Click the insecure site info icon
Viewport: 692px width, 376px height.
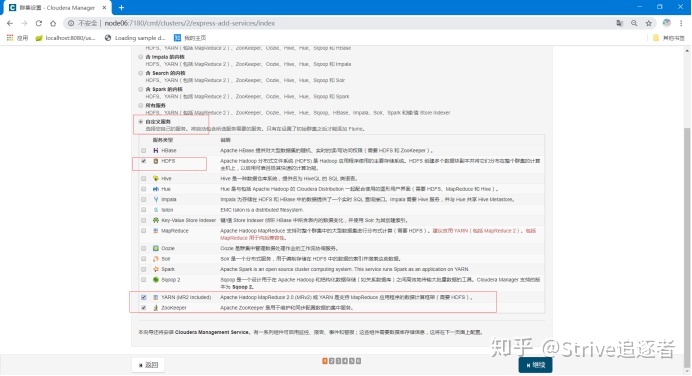71,23
